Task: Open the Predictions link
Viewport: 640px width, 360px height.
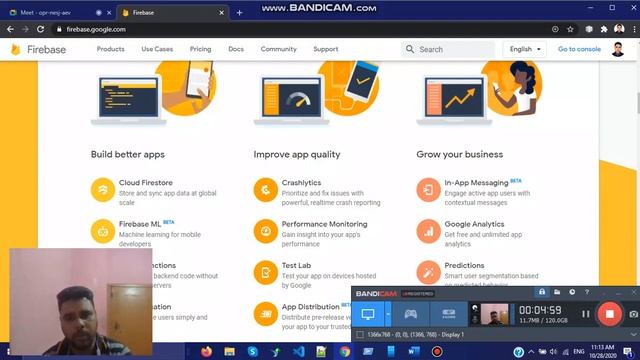Action: coord(464,265)
